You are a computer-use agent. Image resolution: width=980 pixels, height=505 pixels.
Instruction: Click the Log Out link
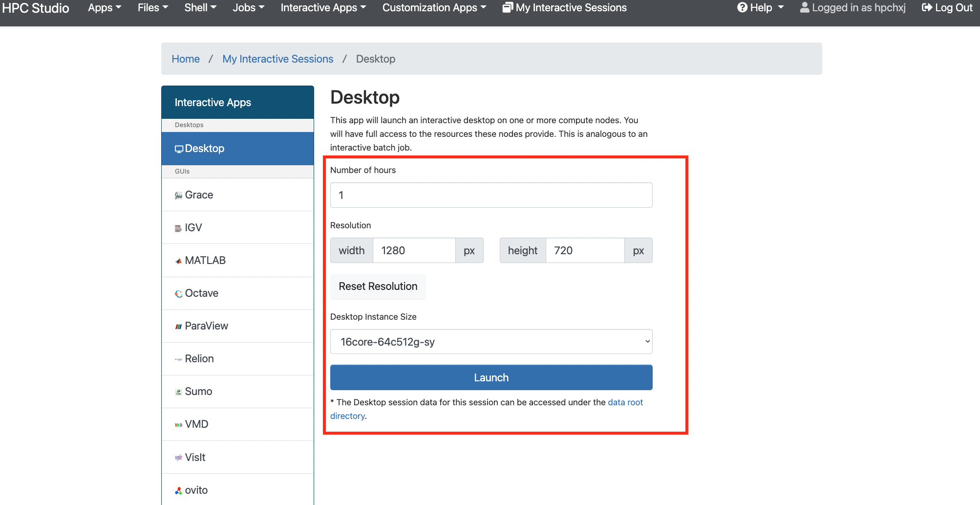point(947,8)
